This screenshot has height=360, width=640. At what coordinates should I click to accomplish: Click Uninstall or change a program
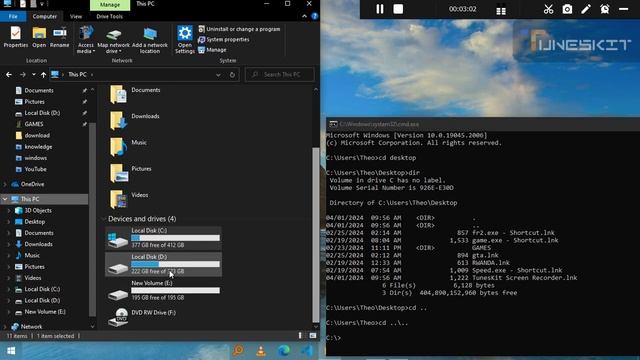pyautogui.click(x=239, y=29)
